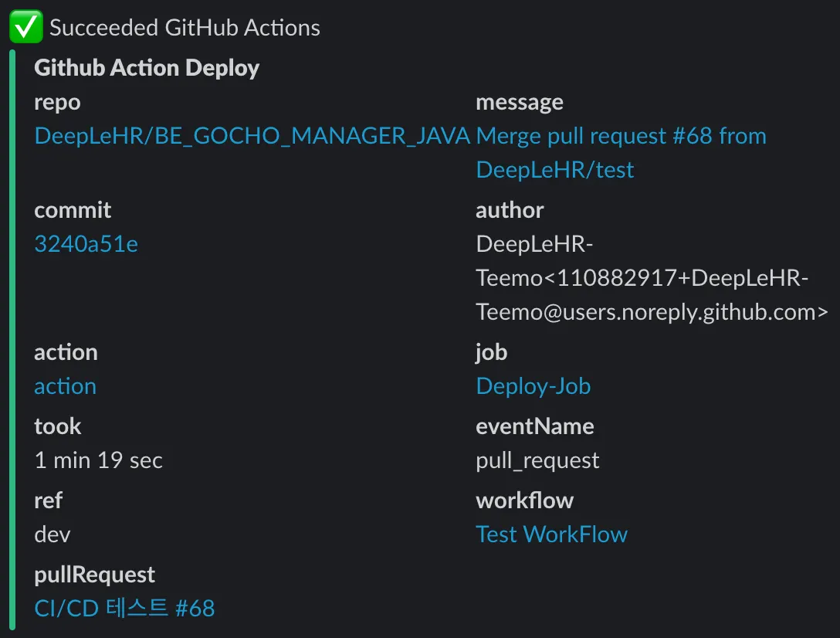840x638 pixels.
Task: Open the Deploy-Job link
Action: [x=533, y=386]
